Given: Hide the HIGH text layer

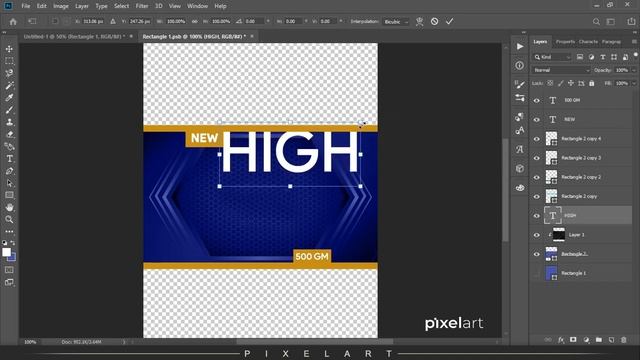Looking at the screenshot, I should coord(537,216).
